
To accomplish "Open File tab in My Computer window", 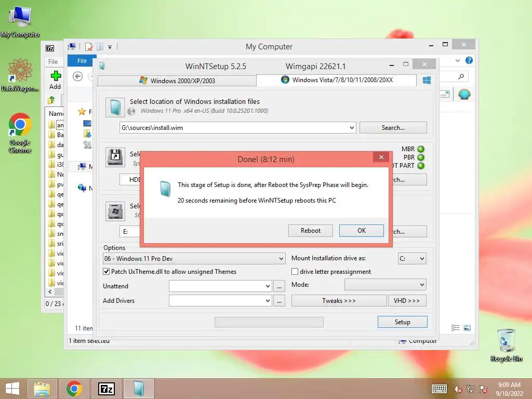I will click(x=82, y=61).
